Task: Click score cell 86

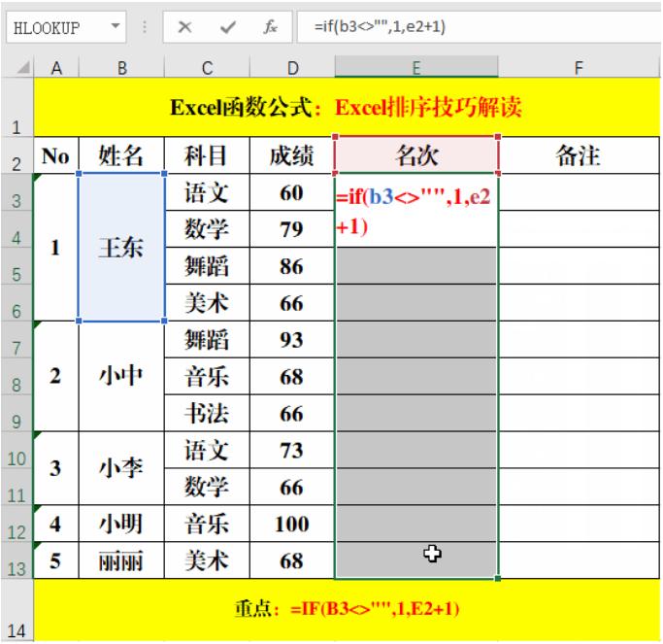Action: [292, 266]
